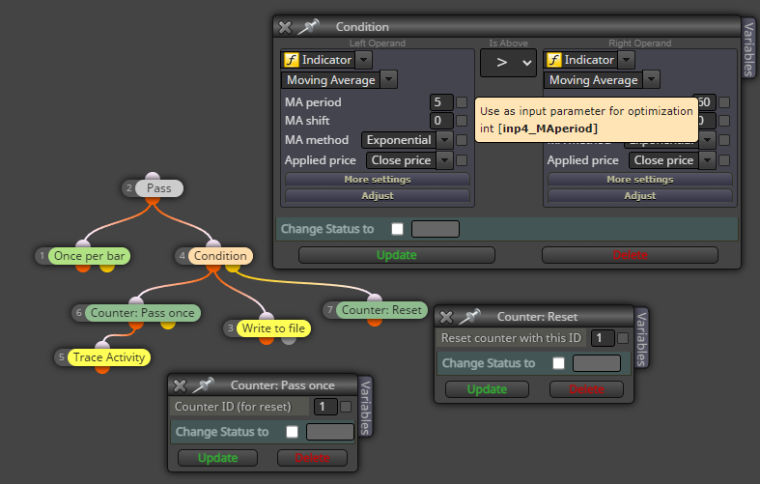Click the Counter ID (for reset) value field
This screenshot has width=760, height=484.
tap(326, 406)
